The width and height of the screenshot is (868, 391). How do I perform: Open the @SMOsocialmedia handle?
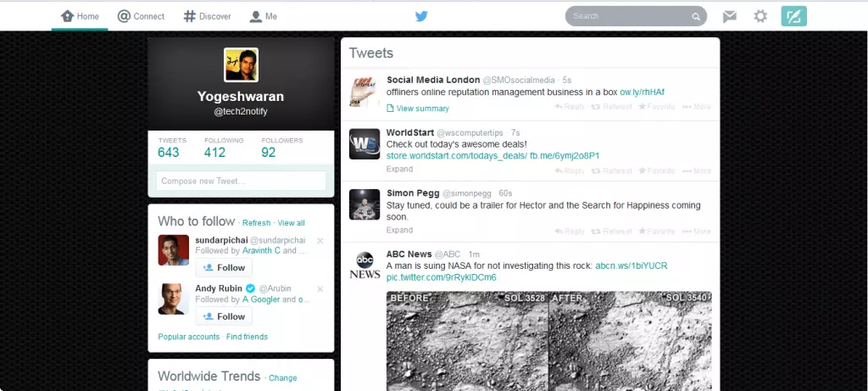519,80
